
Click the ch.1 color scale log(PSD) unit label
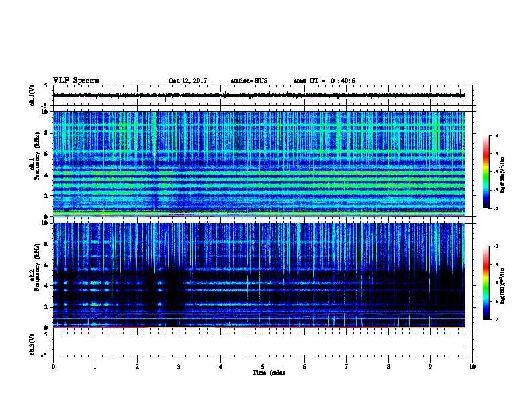502,175
